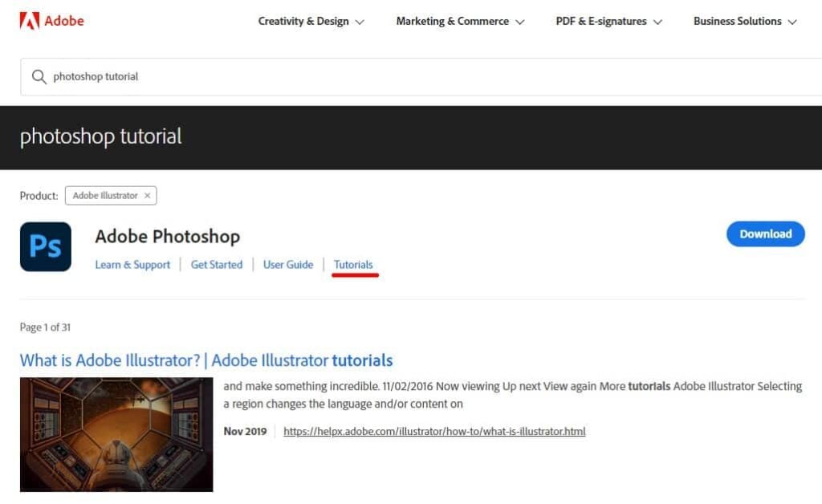
Task: Open the Get Started link
Action: 217,265
